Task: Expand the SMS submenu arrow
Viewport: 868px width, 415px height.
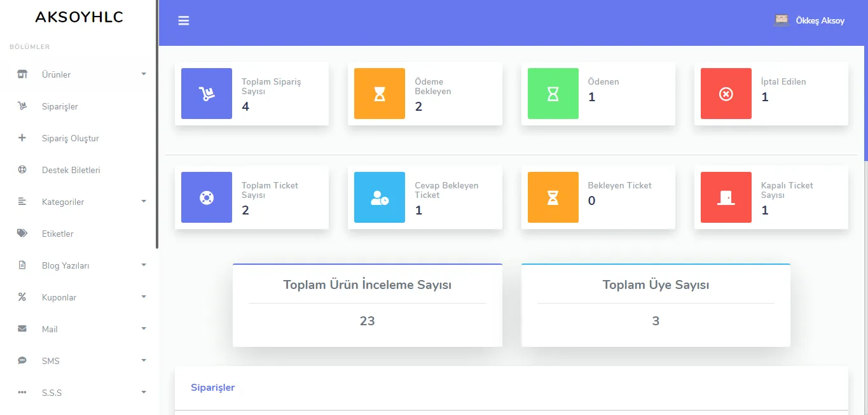Action: (144, 361)
